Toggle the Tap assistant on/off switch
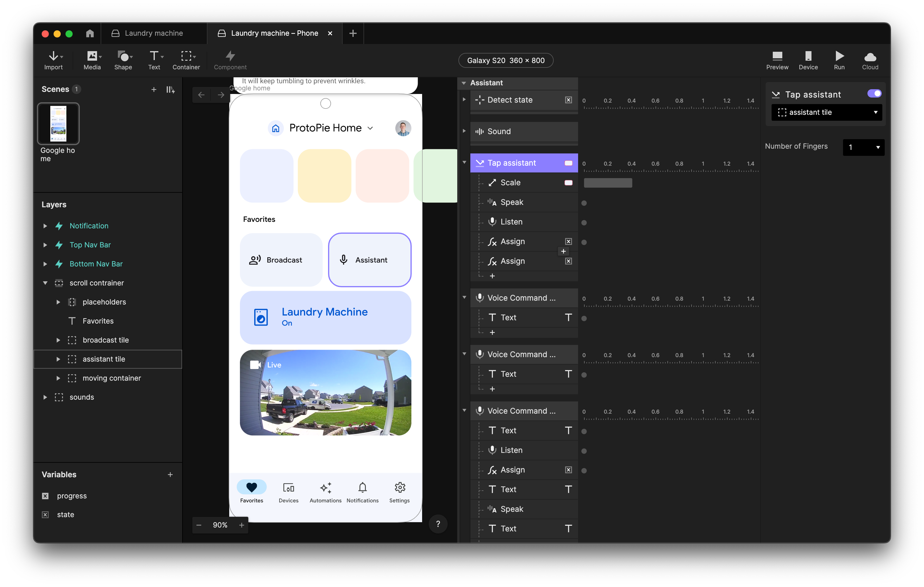 pyautogui.click(x=874, y=94)
